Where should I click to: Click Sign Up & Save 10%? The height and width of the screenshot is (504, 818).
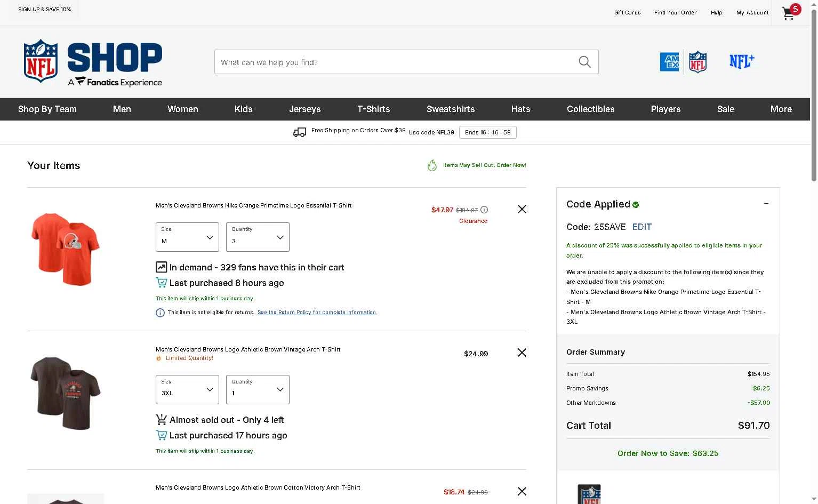(45, 9)
